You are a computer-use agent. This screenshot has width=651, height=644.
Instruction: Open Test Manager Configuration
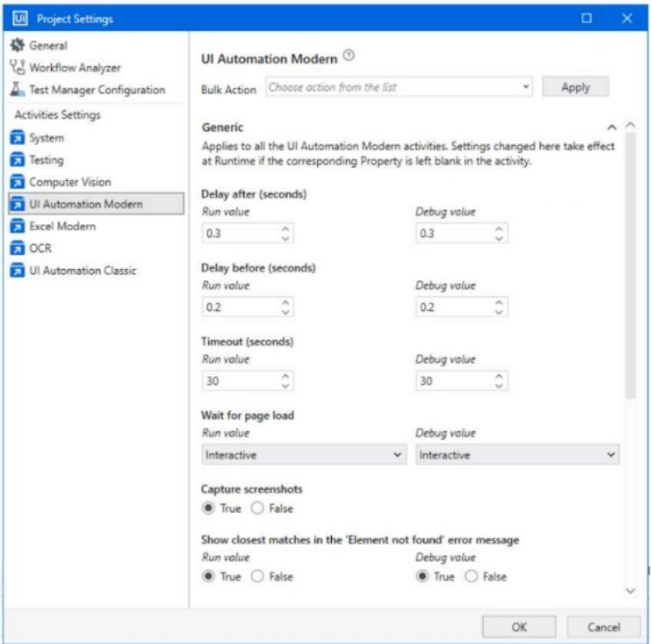coord(97,90)
